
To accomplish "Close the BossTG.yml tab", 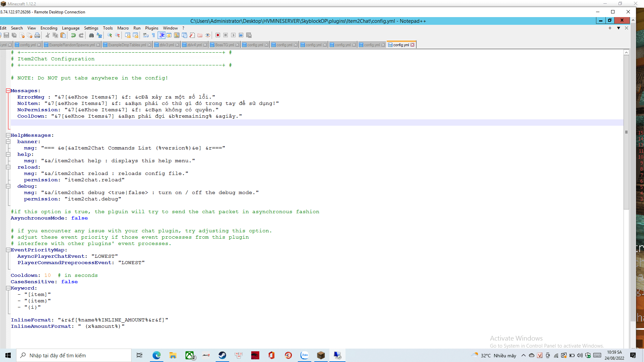I will tap(237, 45).
